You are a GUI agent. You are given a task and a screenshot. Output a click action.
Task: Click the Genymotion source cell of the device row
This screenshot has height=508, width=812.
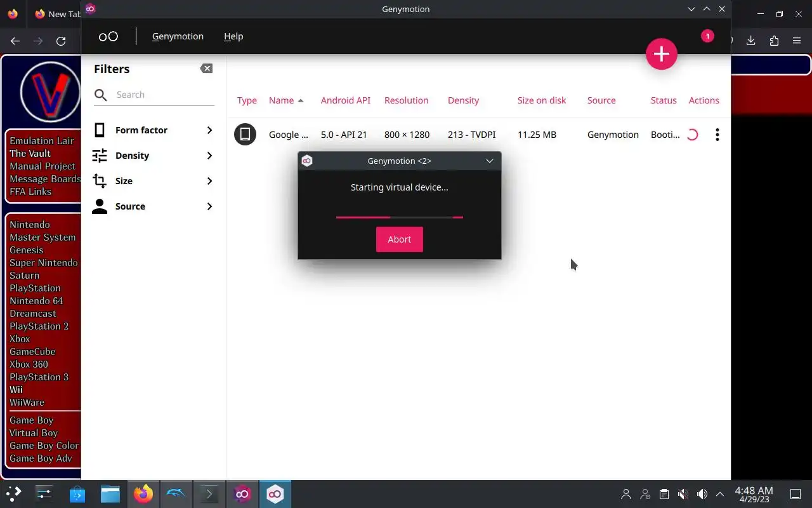click(613, 135)
